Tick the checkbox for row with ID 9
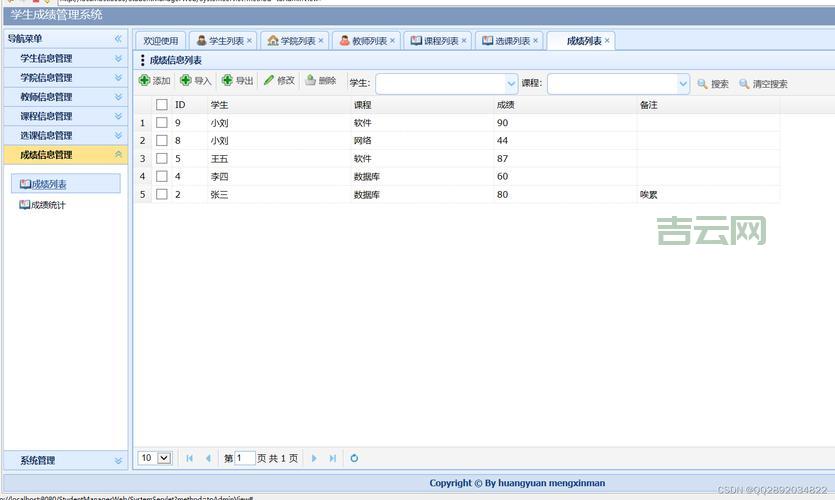Screen dimensions: 835x500 (161, 123)
